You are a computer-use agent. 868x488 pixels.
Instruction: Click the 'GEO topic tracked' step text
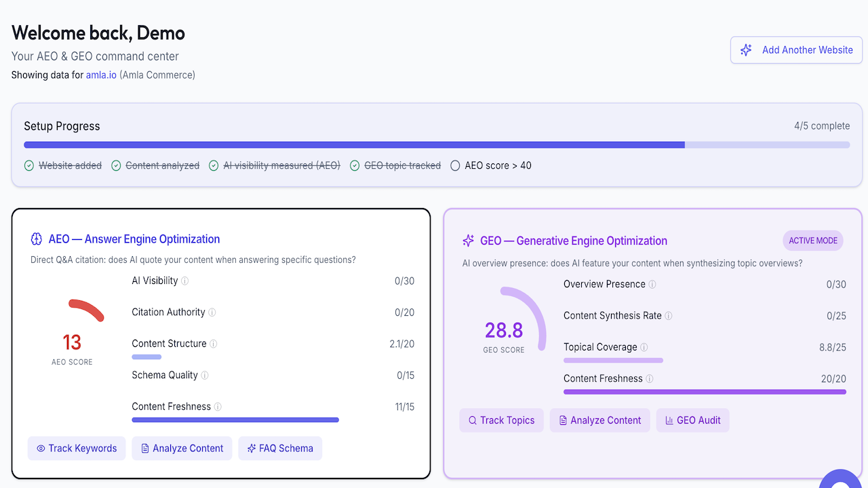pos(403,165)
